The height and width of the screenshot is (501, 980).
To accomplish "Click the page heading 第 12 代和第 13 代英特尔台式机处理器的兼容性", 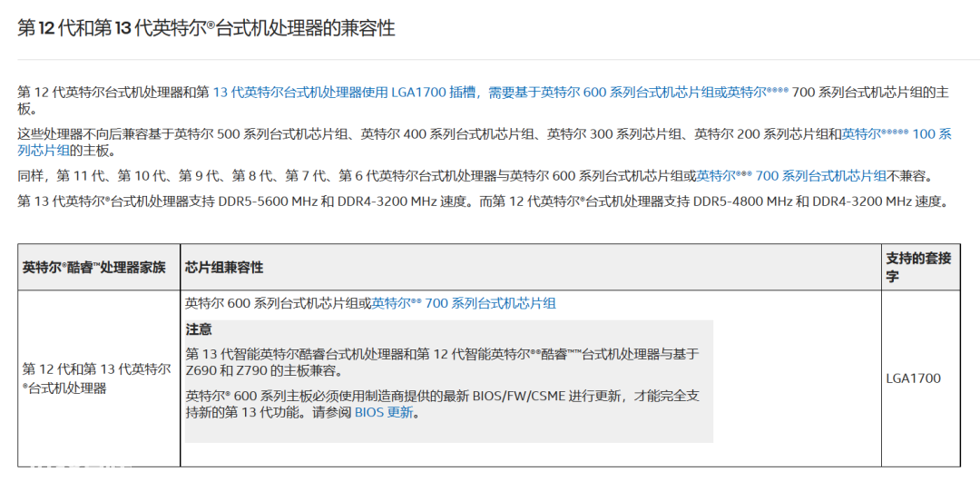I will click(206, 28).
